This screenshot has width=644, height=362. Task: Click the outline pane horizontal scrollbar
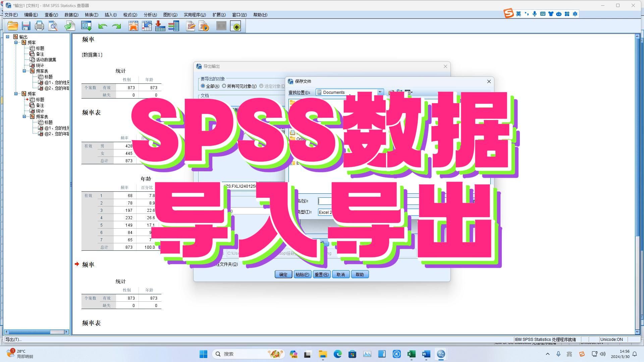coord(36,332)
